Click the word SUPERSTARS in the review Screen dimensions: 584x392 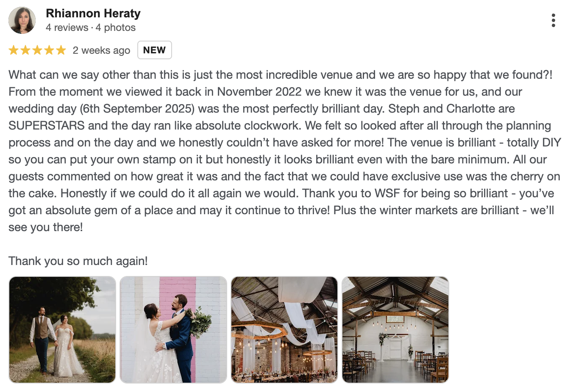coord(47,126)
